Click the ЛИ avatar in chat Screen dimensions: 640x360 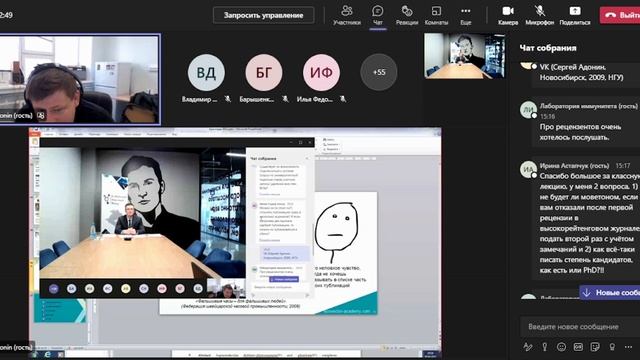coord(528,110)
